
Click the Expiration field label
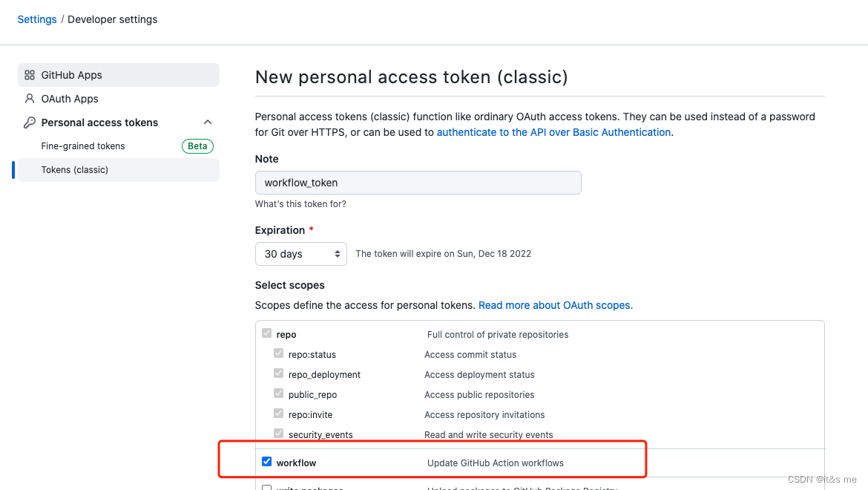280,230
